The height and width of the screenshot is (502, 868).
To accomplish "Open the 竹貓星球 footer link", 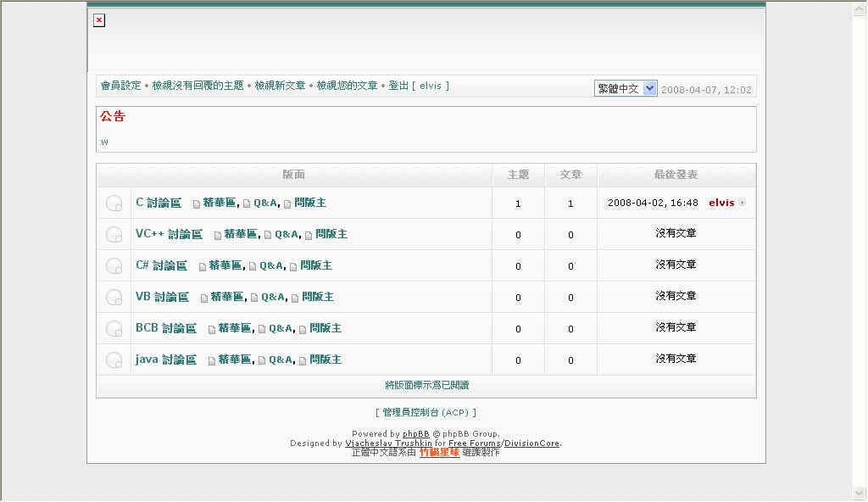I will pyautogui.click(x=440, y=452).
